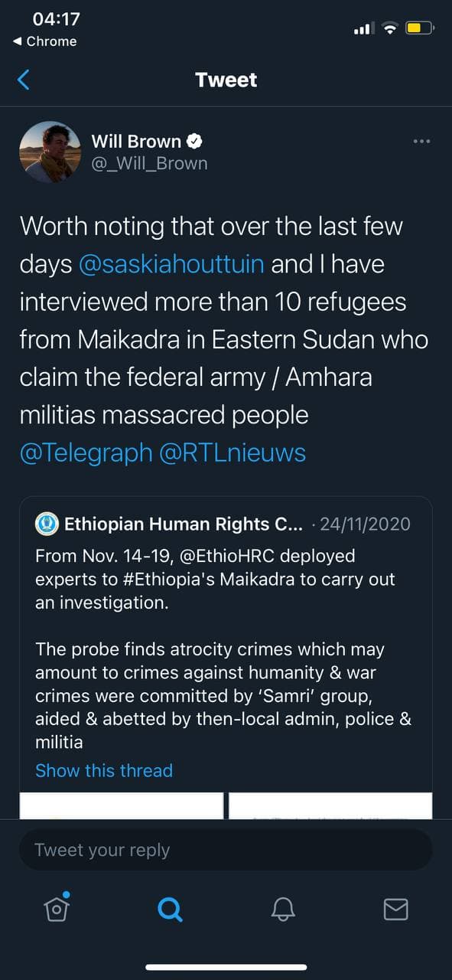Screen dimensions: 452x980
Task: Open the right image in quoted tweet
Action: [x=330, y=805]
